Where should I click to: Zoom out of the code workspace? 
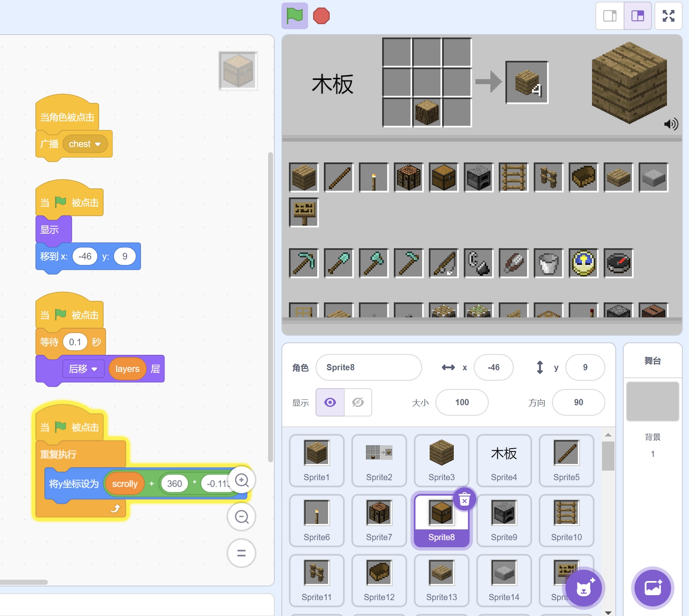coord(241,517)
